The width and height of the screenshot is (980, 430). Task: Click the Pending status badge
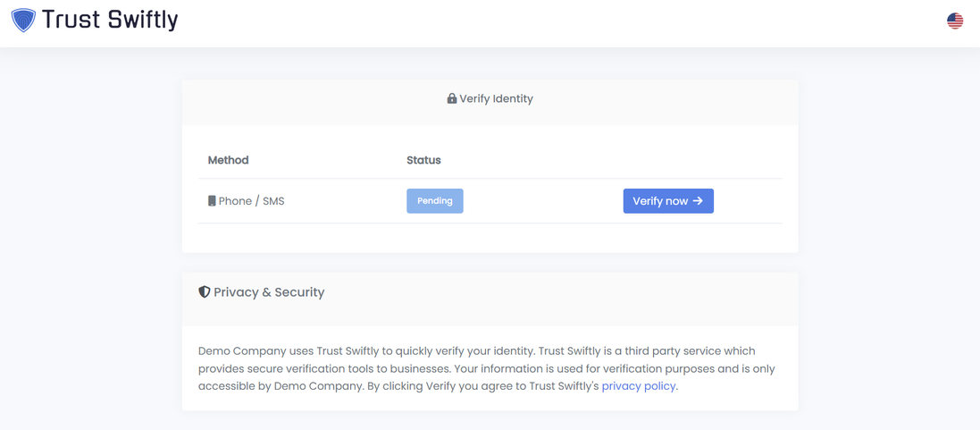[x=434, y=201]
